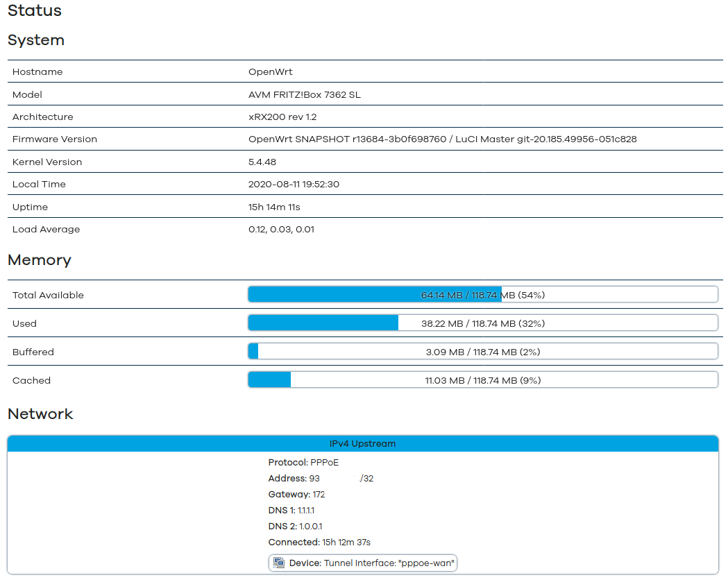The height and width of the screenshot is (580, 728).
Task: Click the System section heading
Action: pyautogui.click(x=36, y=40)
